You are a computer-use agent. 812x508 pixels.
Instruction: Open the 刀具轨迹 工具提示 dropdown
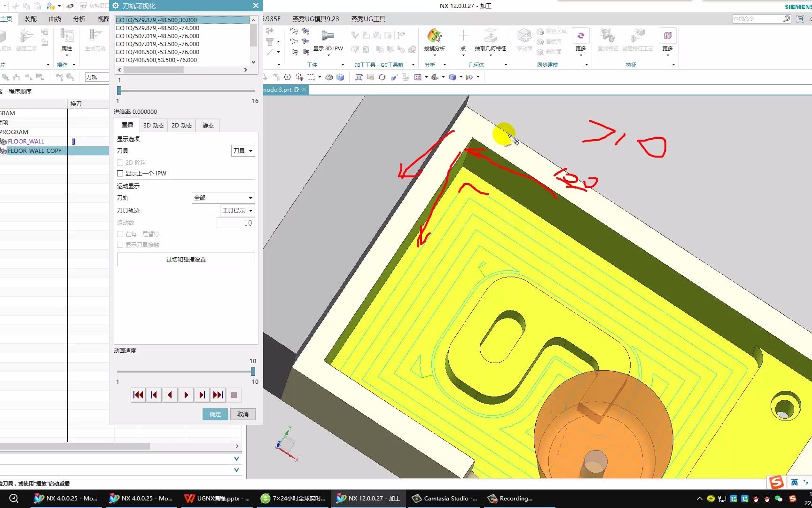click(x=237, y=211)
